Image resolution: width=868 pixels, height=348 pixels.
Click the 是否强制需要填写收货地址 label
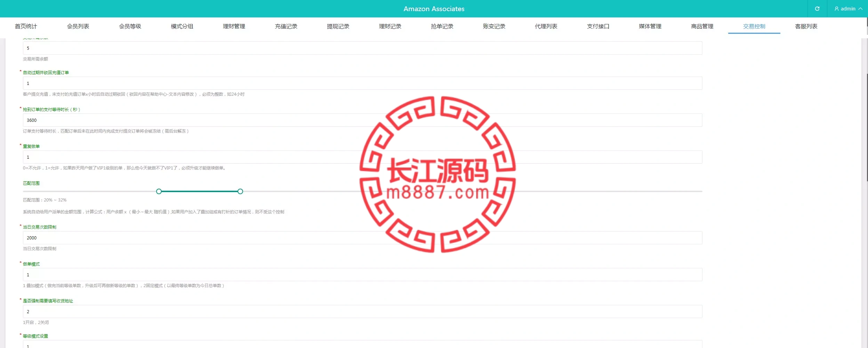tap(48, 301)
